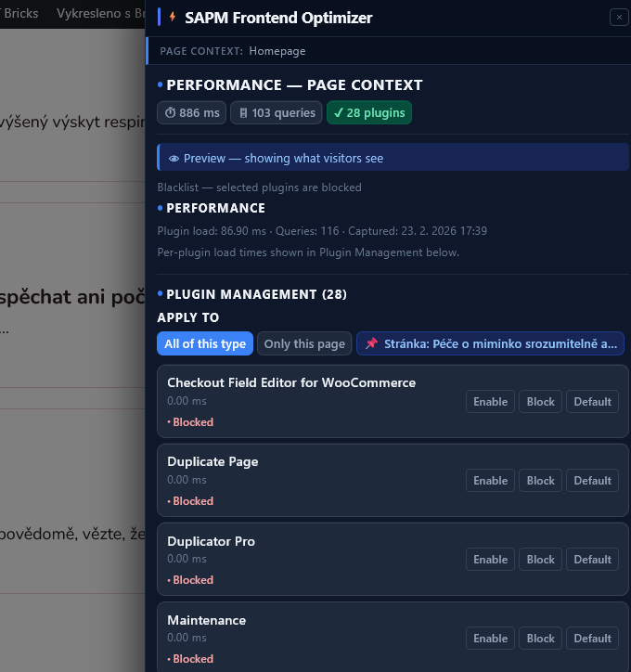The height and width of the screenshot is (672, 631).
Task: Select the All of this type scope
Action: click(205, 343)
